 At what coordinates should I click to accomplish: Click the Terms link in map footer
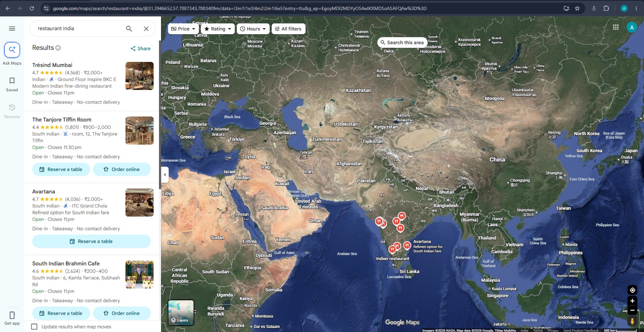click(538, 330)
